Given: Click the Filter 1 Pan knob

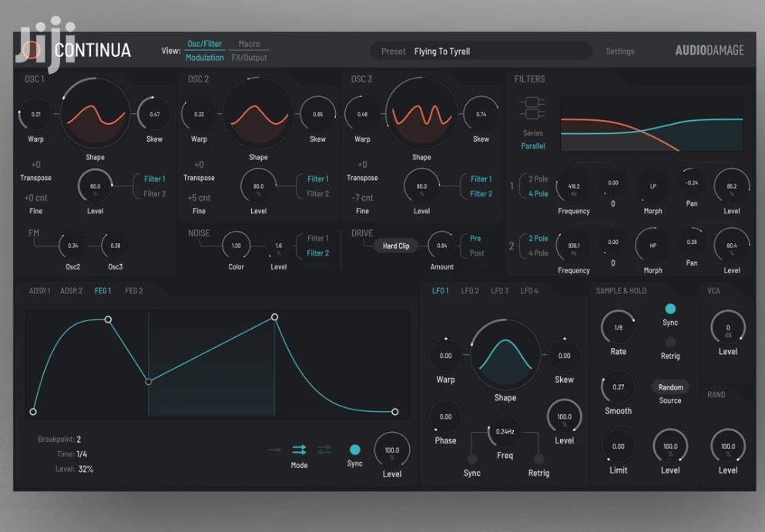Looking at the screenshot, I should (692, 183).
